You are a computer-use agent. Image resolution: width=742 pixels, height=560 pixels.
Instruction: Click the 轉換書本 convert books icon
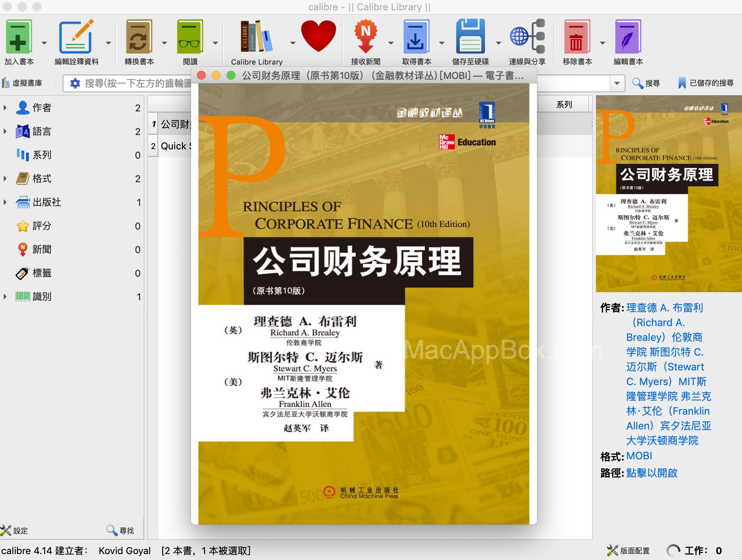click(139, 37)
